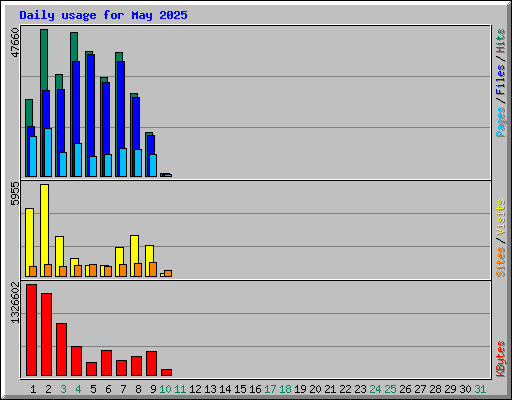This screenshot has height=400, width=512.
Task: Click the red KBytes bar for day 9
Action: (x=151, y=363)
